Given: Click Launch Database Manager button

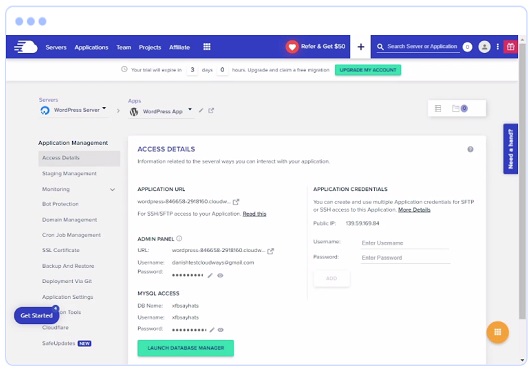Looking at the screenshot, I should 186,348.
